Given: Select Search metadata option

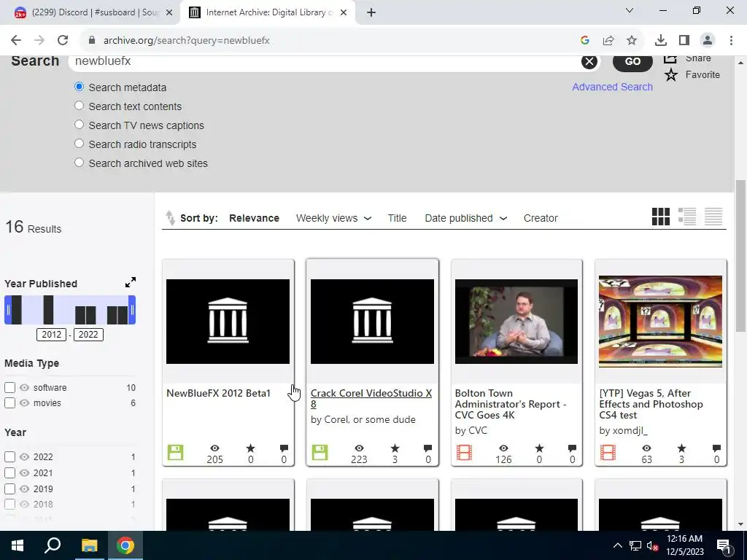Looking at the screenshot, I should click(x=79, y=87).
